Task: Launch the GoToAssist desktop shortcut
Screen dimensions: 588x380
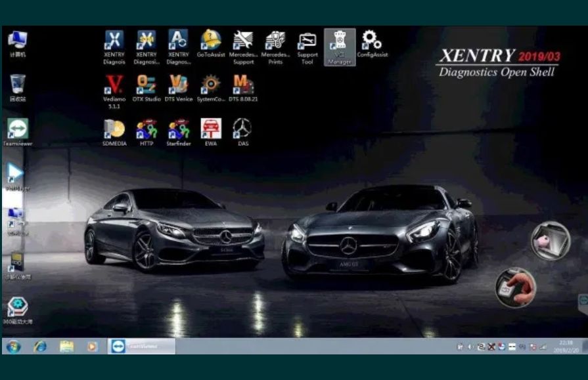Action: pyautogui.click(x=211, y=43)
